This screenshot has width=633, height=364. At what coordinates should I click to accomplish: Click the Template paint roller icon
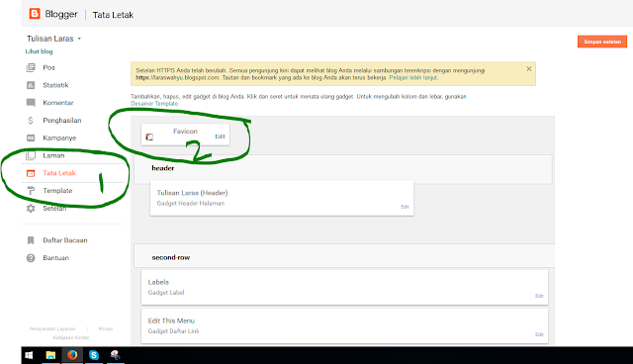(x=31, y=191)
